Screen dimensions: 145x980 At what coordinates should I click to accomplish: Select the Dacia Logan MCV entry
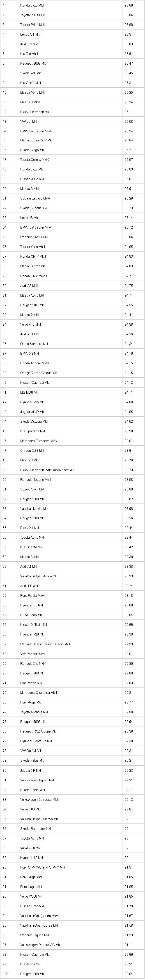(x=36, y=140)
